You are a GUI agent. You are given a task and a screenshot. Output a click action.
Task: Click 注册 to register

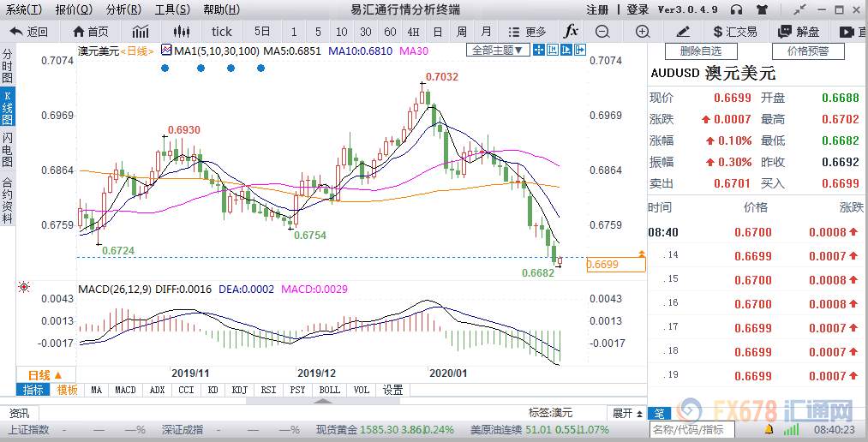(x=598, y=9)
